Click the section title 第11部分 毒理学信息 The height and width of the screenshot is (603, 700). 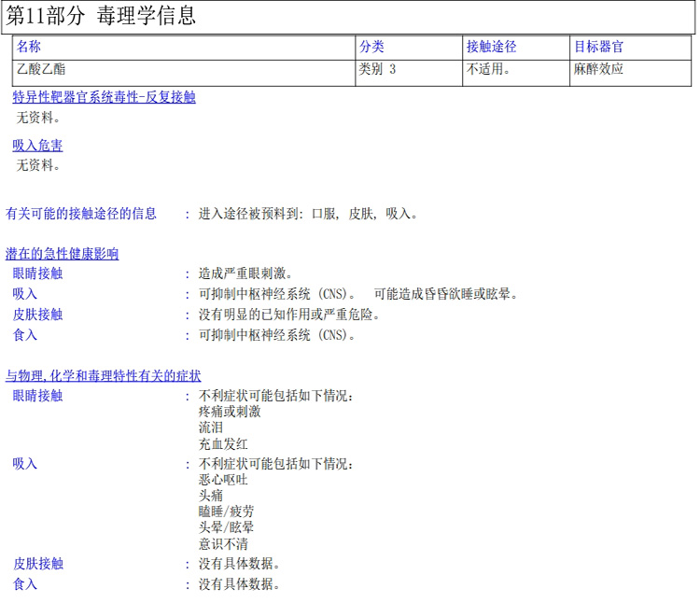tap(102, 16)
